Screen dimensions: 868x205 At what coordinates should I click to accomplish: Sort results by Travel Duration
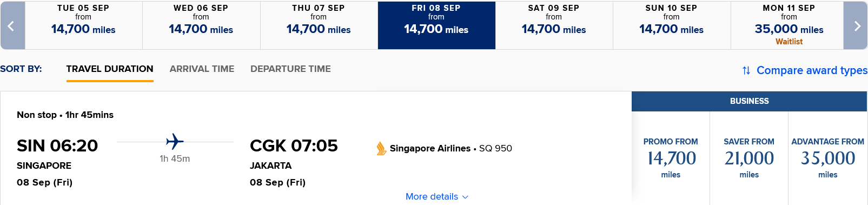point(110,69)
